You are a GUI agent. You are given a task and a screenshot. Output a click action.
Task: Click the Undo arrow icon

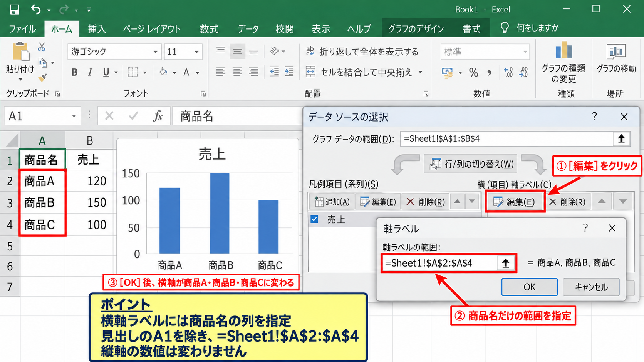[x=35, y=9]
